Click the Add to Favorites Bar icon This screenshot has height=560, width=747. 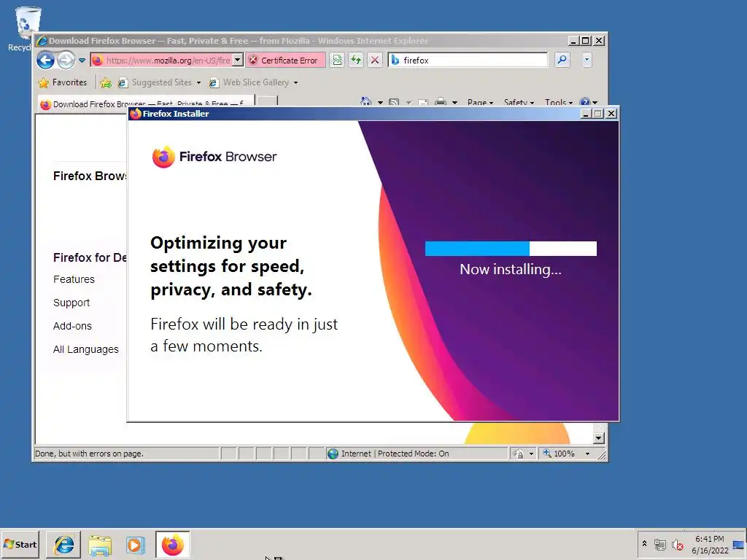pyautogui.click(x=106, y=83)
